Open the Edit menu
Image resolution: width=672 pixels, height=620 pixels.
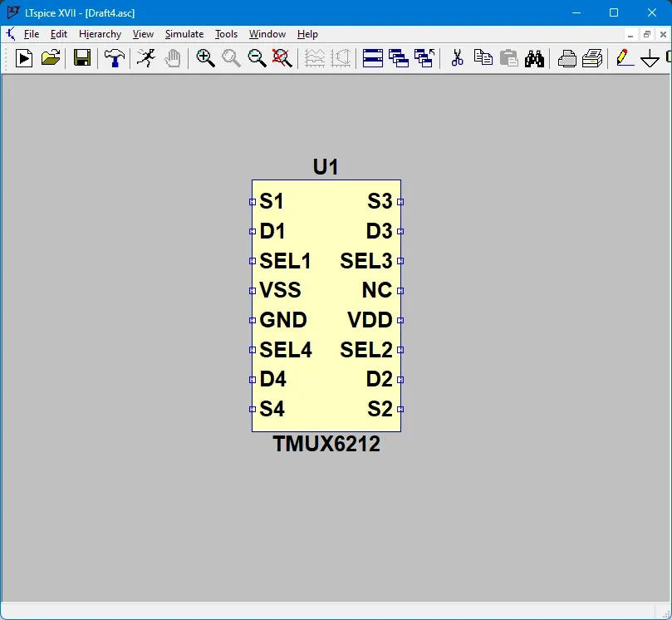click(x=59, y=34)
